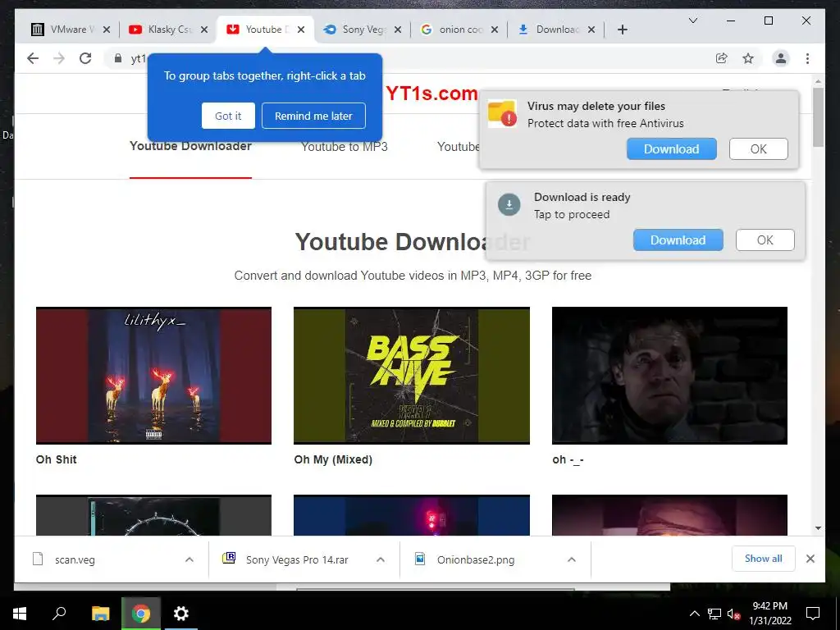The height and width of the screenshot is (630, 840).
Task: Share this page icon in address bar
Action: coord(722,58)
